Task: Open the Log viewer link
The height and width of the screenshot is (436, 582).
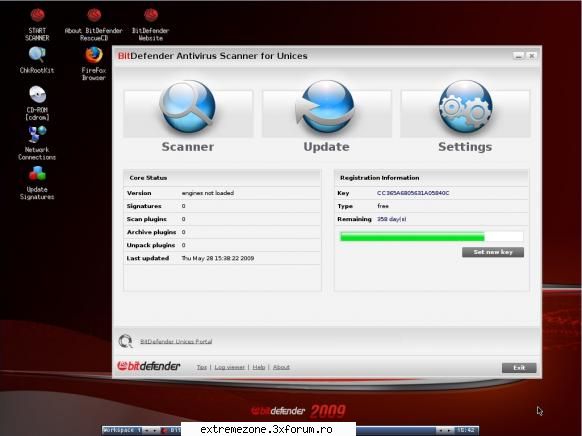Action: 229,367
